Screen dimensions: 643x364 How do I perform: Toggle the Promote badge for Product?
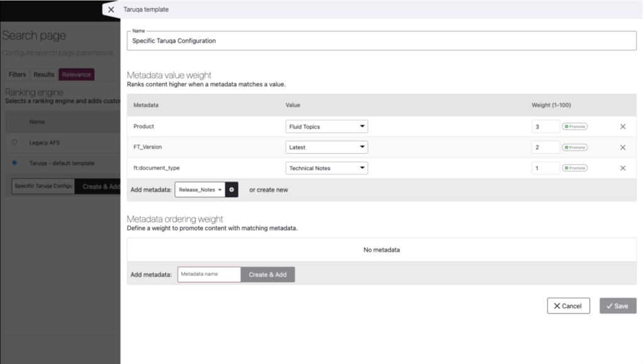point(575,127)
